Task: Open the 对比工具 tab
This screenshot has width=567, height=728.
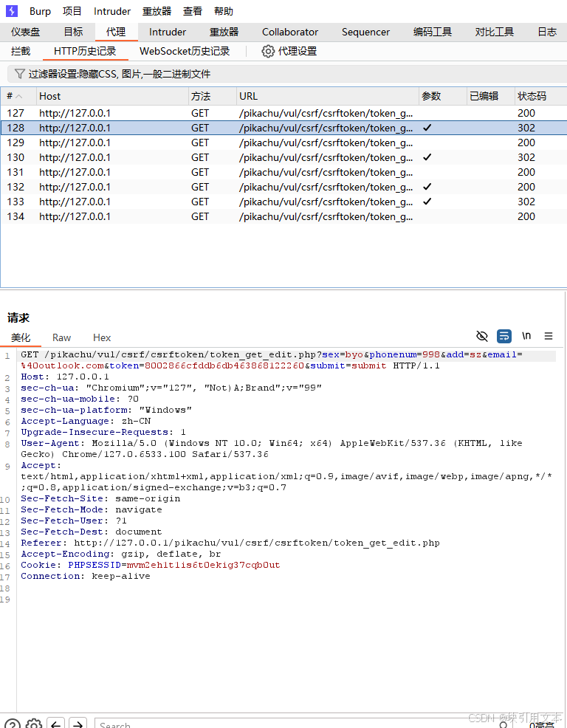Action: [494, 32]
